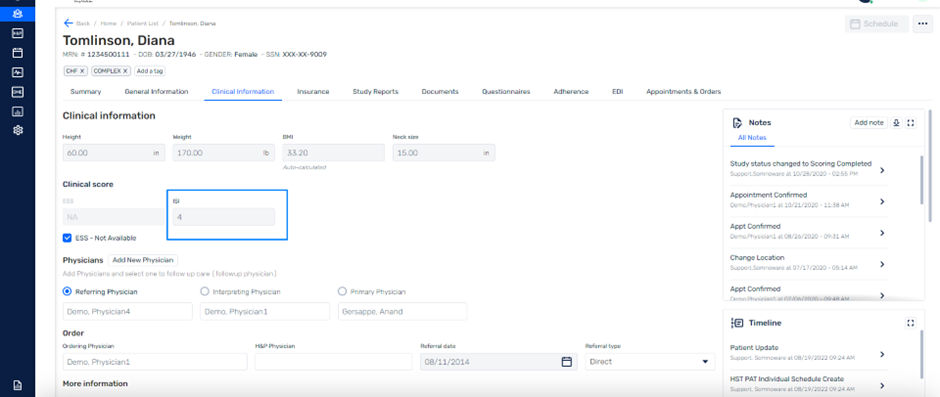Click the ISI score field

(x=224, y=217)
